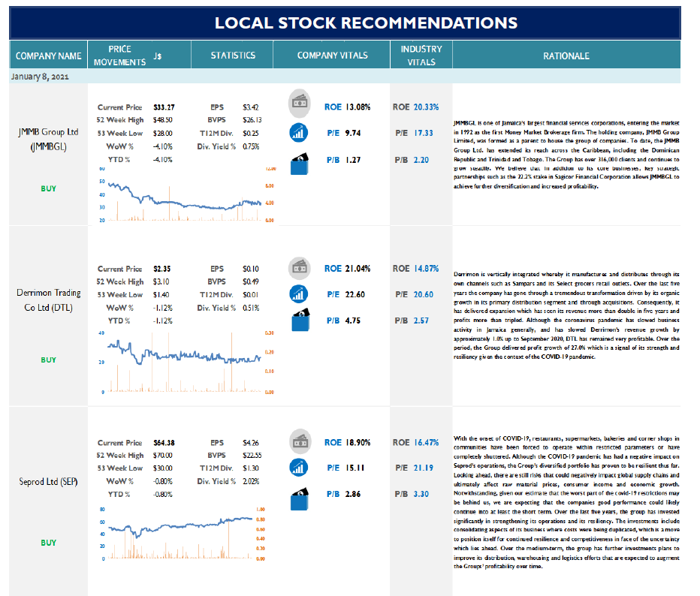The image size is (700, 596).
Task: Click JMMB company ROE value 13.08%
Action: (358, 107)
